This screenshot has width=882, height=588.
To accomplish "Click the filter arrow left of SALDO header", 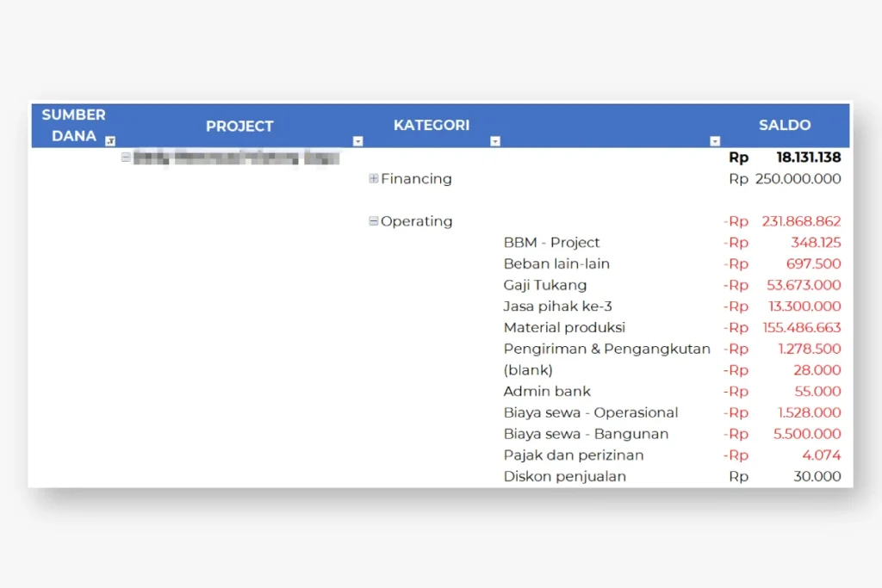I will (714, 141).
